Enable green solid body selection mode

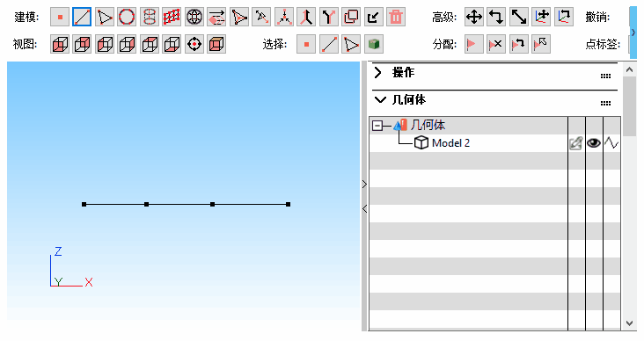click(x=374, y=44)
